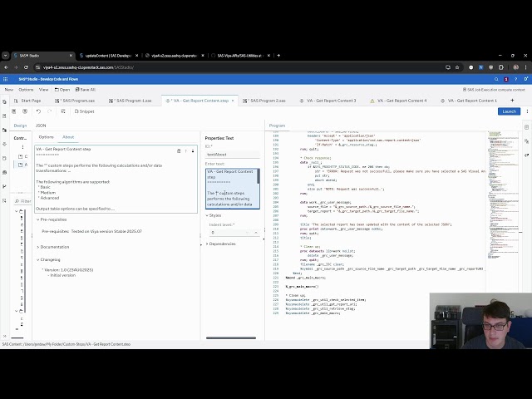Screen dimensions: 532x399
Task: Open the View menu
Action: click(44, 90)
